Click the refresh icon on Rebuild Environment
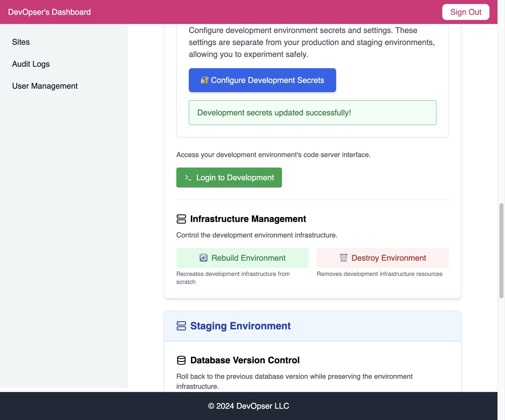 [204, 258]
